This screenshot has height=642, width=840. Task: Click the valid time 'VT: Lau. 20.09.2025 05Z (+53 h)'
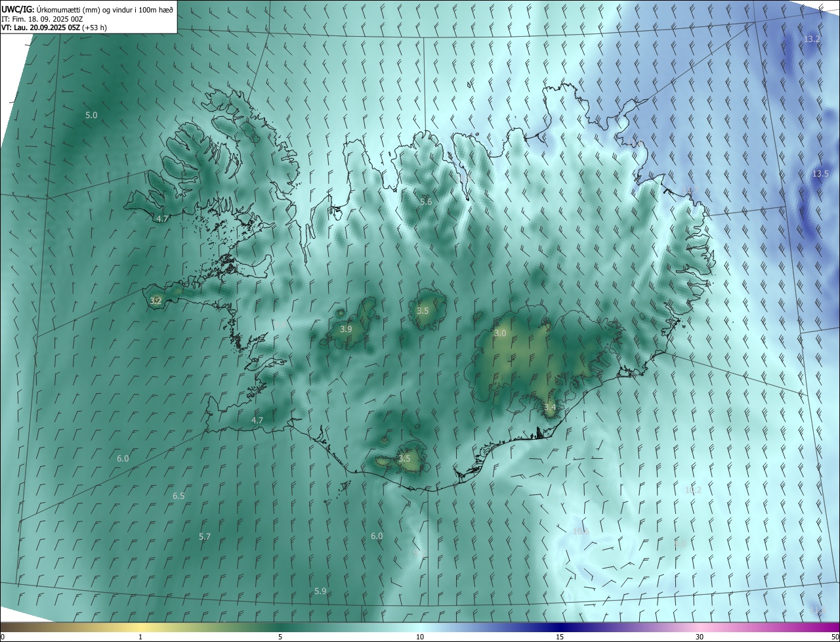pos(54,28)
